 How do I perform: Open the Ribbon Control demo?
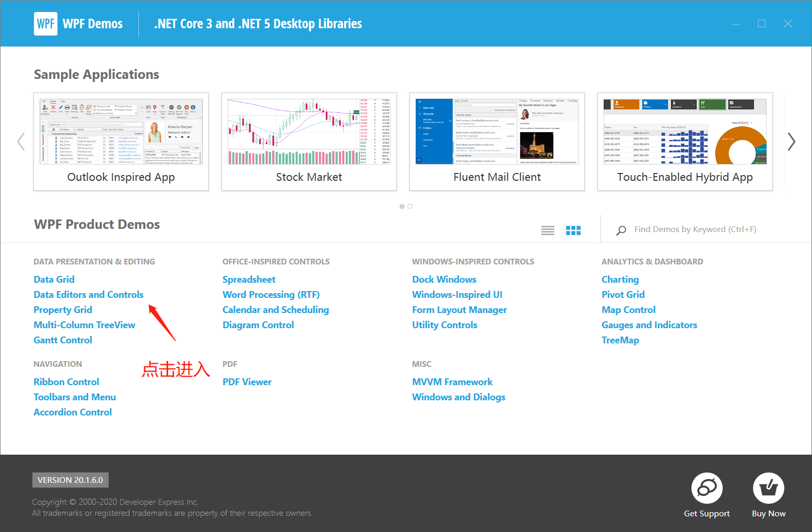click(x=66, y=382)
